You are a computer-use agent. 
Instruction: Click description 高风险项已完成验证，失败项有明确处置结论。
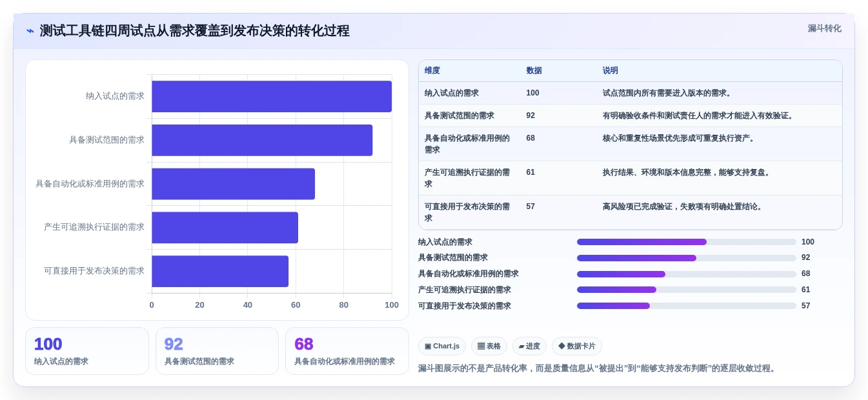[x=683, y=206]
